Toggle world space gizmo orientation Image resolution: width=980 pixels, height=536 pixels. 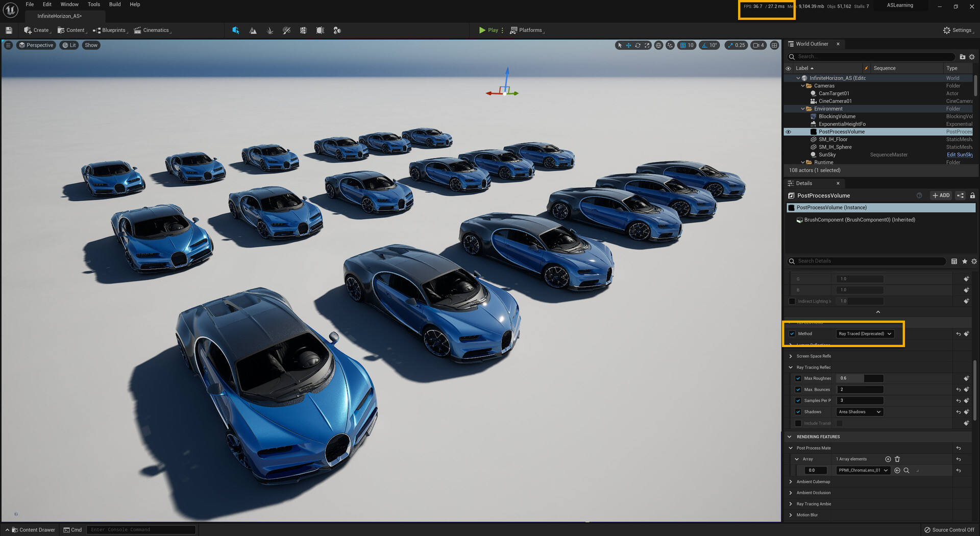(x=659, y=45)
